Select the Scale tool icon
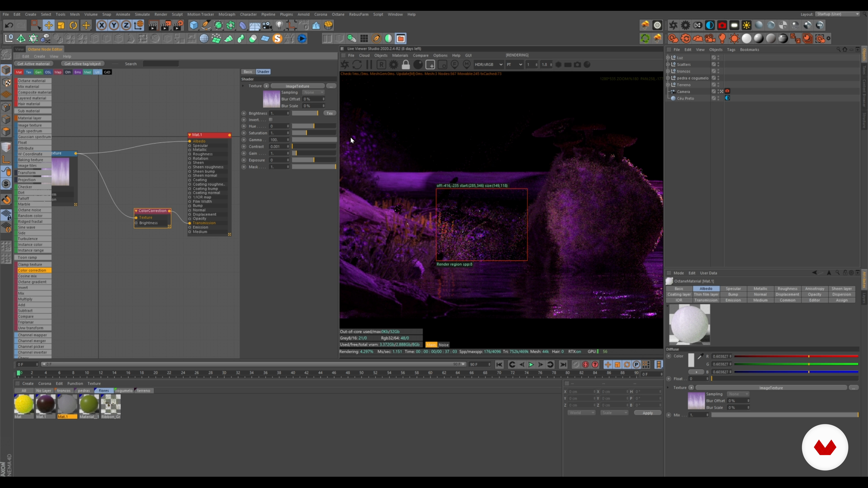868x488 pixels. (61, 25)
